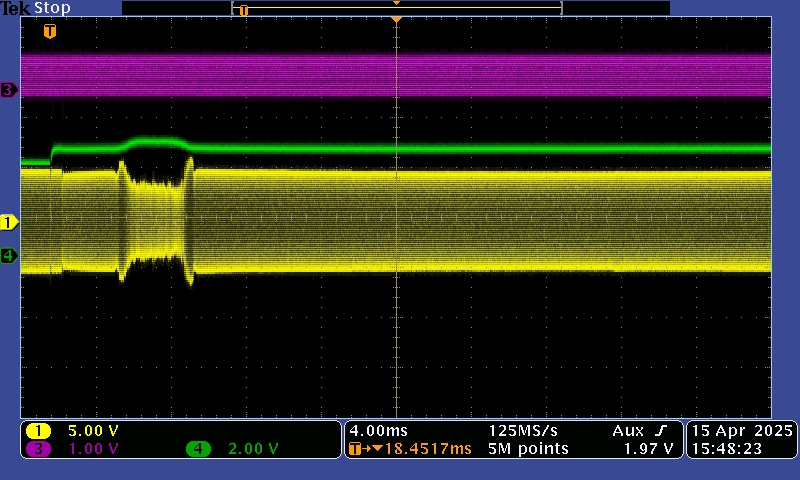The image size is (800, 480).
Task: Click the rising edge trigger slope icon
Action: tap(660, 431)
